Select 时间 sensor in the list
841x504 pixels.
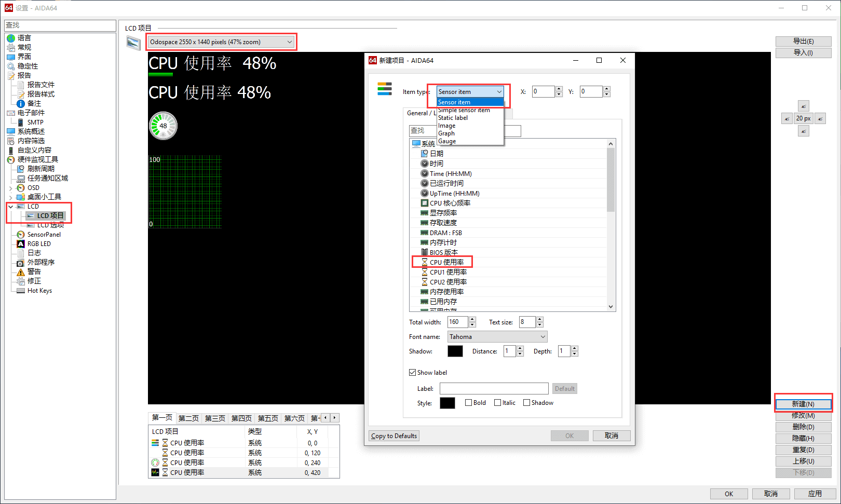pos(436,164)
